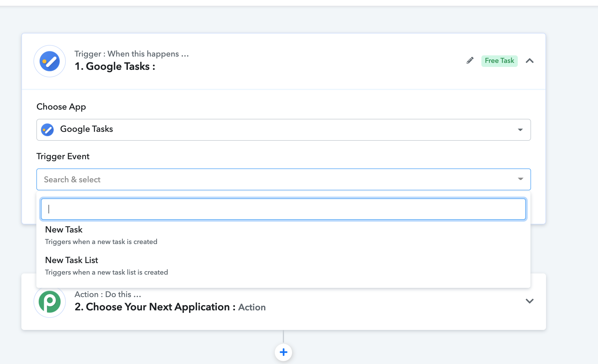Viewport: 598px width, 364px height.
Task: Open the Trigger Event Search & select dropdown
Action: (x=283, y=179)
